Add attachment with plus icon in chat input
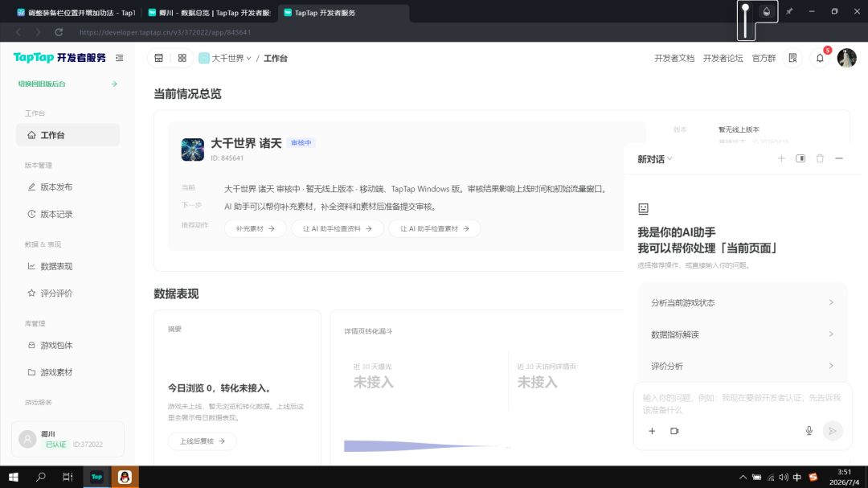 point(652,431)
